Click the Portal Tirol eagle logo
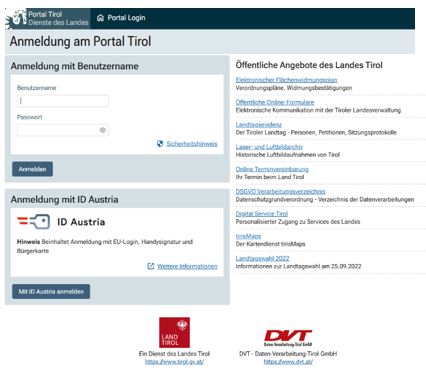 [17, 19]
